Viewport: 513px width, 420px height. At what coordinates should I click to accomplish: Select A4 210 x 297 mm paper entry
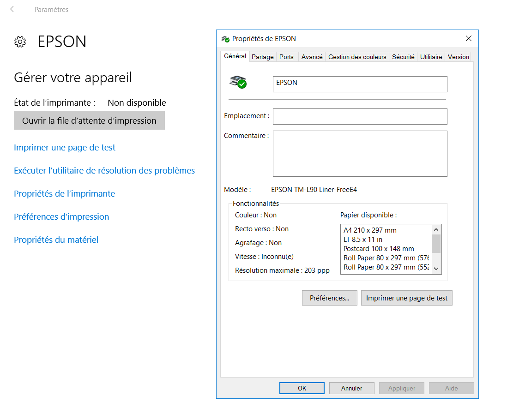[370, 230]
